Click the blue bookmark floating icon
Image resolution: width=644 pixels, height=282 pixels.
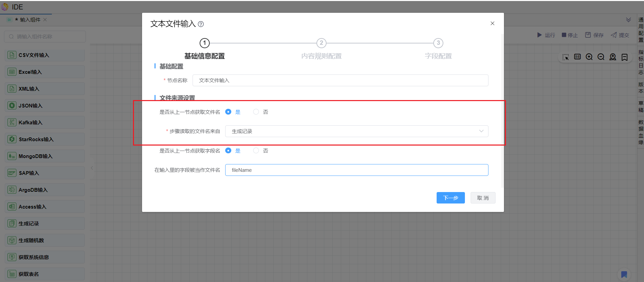coord(624,274)
